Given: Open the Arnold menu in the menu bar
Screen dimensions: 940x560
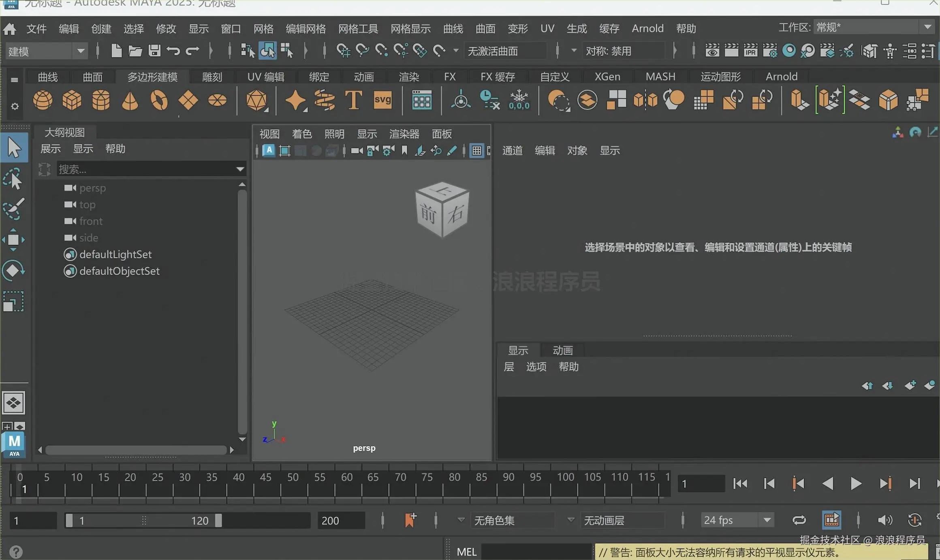Looking at the screenshot, I should (x=647, y=28).
